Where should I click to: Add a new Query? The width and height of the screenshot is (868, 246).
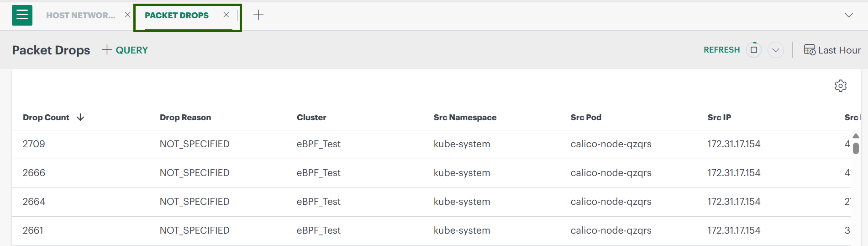click(125, 50)
